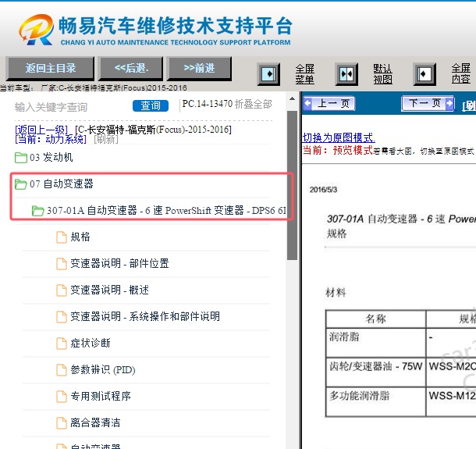Open the 专用测试程序 entry

coord(101,396)
